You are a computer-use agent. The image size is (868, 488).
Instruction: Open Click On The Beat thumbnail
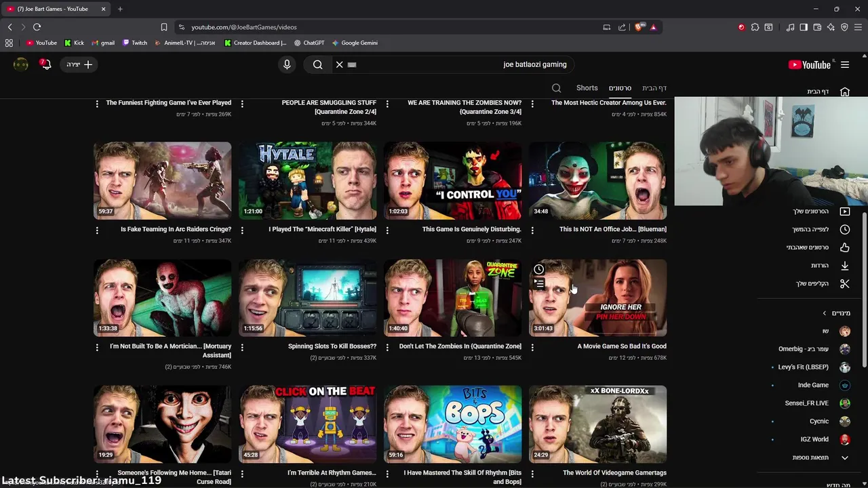tap(308, 424)
